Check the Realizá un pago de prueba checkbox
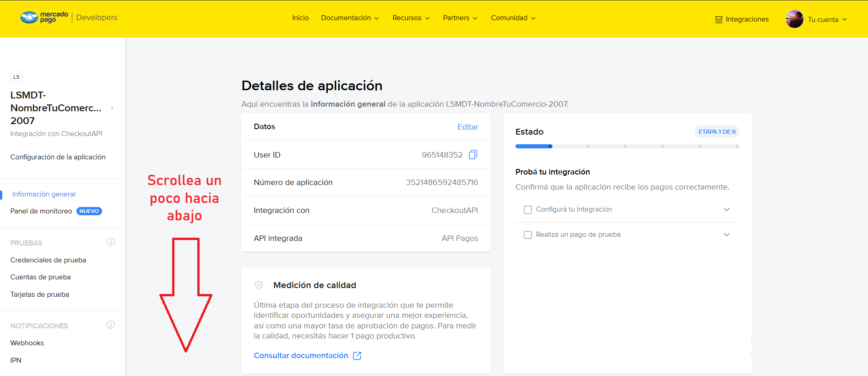This screenshot has width=868, height=376. coord(528,234)
